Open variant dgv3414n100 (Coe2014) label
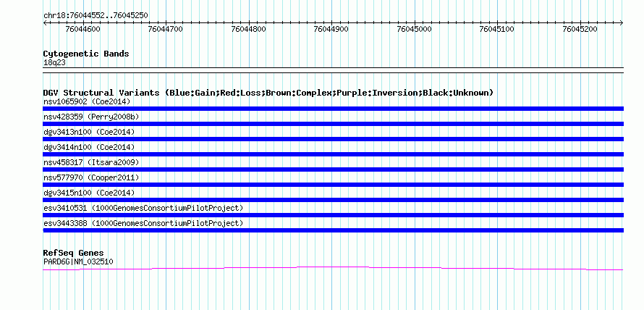This screenshot has height=310, width=644. (89, 147)
